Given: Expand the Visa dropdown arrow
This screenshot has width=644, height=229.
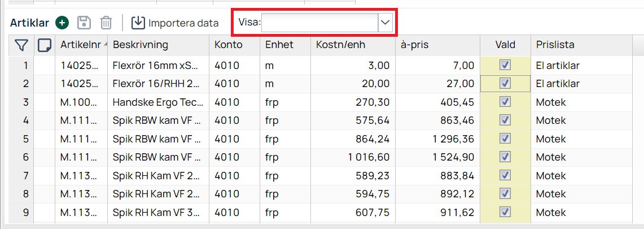Looking at the screenshot, I should tap(385, 23).
